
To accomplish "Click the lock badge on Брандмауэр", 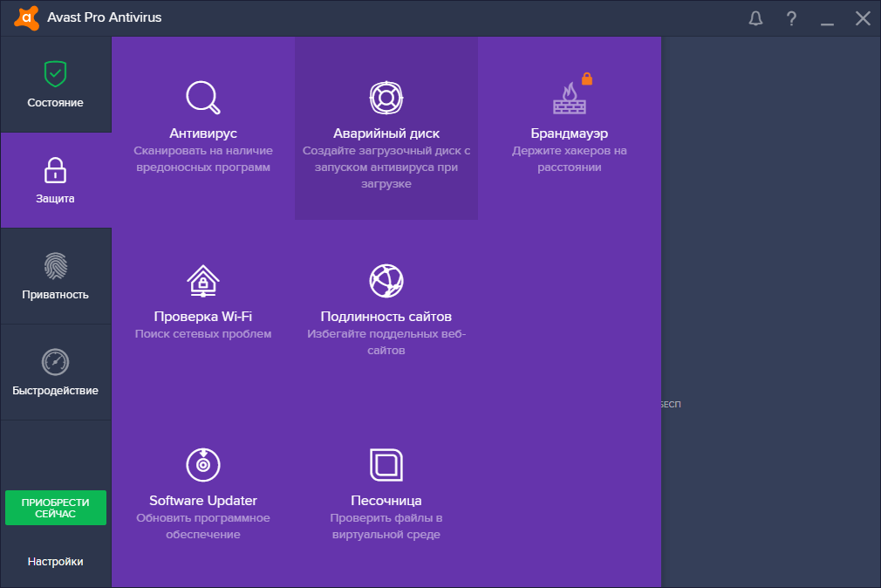I will pyautogui.click(x=587, y=77).
